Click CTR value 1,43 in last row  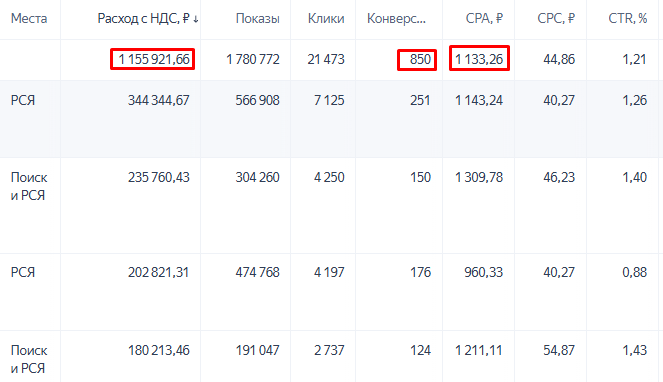634,350
